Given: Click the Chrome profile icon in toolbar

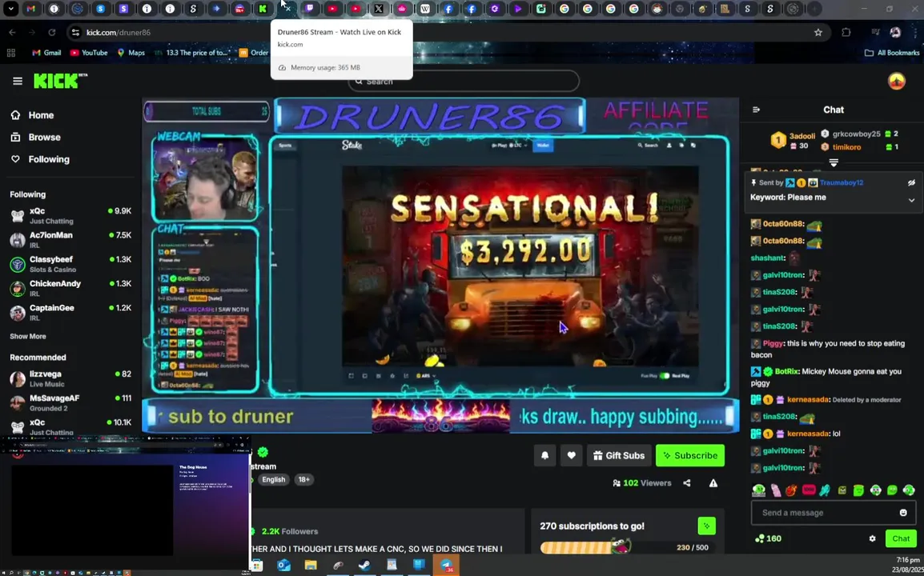Looking at the screenshot, I should tap(895, 32).
